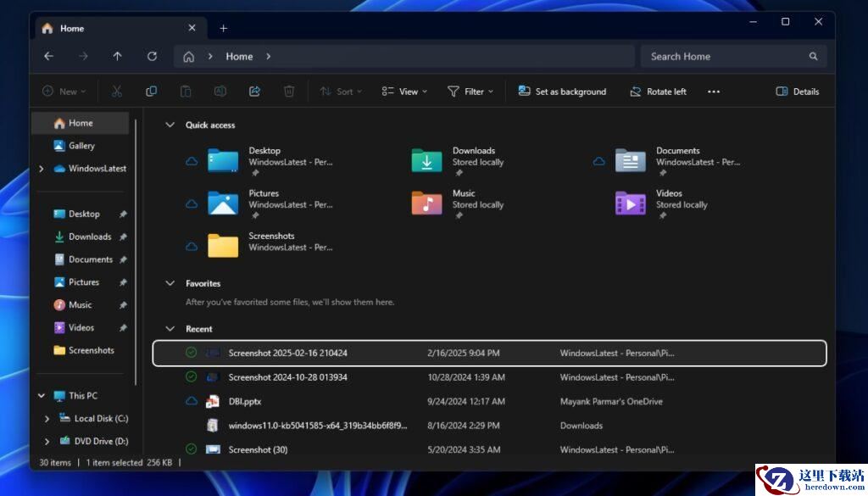Click the Paste clipboard icon
Viewport: 868px width, 496px height.
tap(186, 92)
